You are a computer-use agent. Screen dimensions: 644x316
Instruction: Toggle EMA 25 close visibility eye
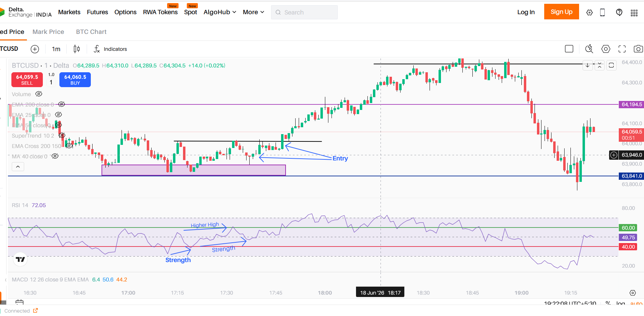58,114
